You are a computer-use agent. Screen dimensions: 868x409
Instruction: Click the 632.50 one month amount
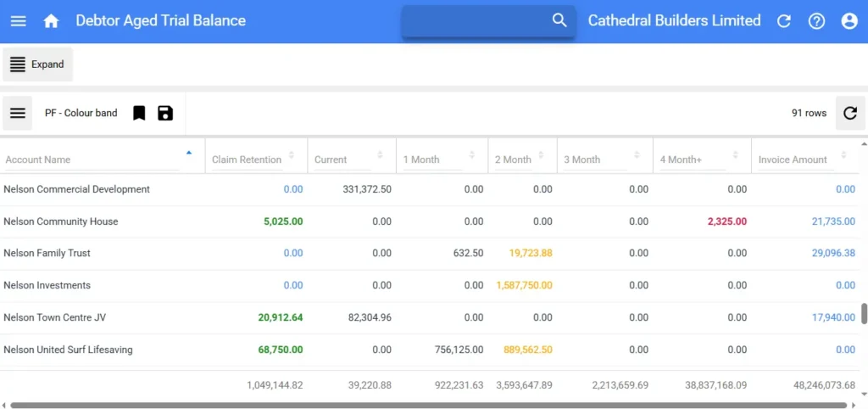coord(469,253)
